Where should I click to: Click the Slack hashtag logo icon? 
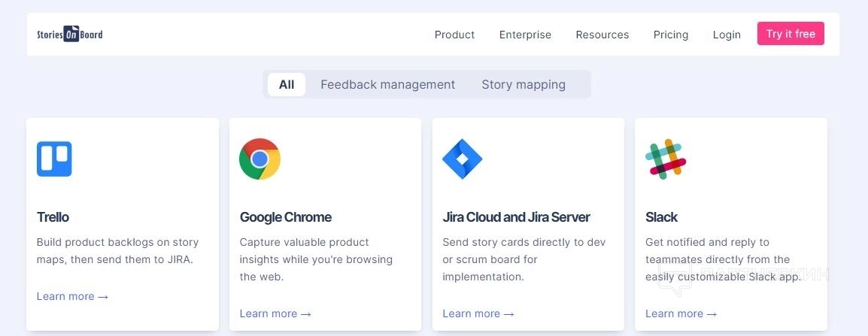tap(666, 159)
